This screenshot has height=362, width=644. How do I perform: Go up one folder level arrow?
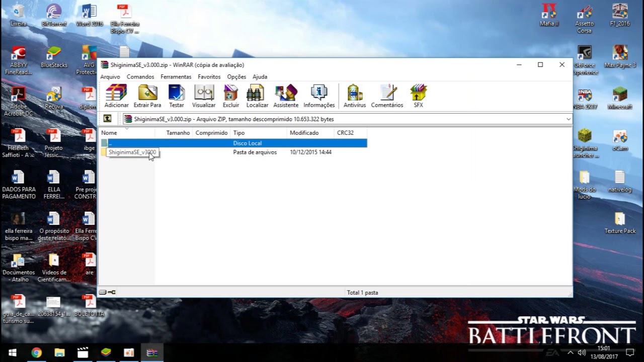(107, 119)
